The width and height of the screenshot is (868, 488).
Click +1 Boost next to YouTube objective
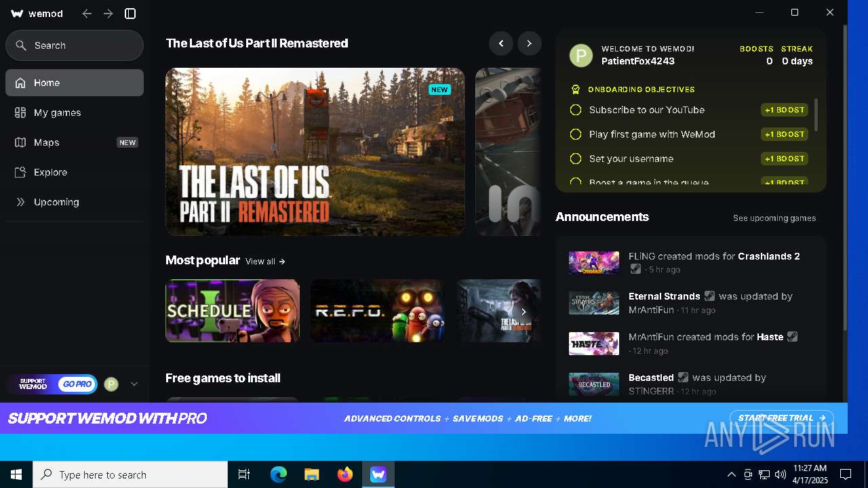click(x=785, y=110)
